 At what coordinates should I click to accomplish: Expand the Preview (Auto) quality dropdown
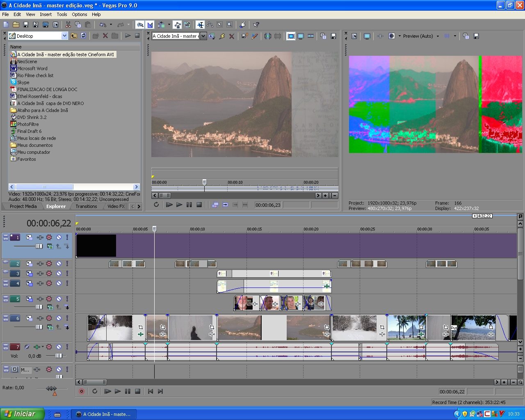(438, 36)
